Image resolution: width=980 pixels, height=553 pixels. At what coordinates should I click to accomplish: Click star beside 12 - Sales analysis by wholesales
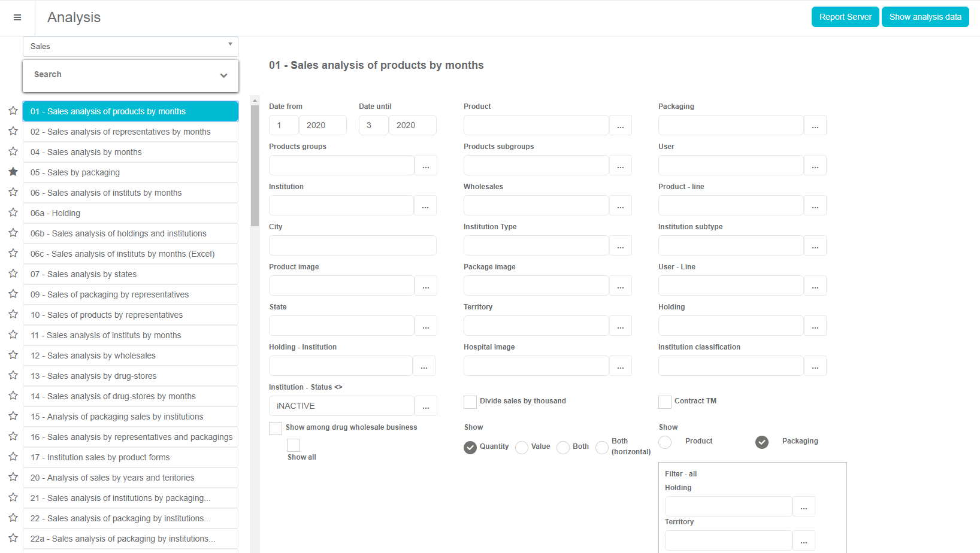(x=13, y=355)
